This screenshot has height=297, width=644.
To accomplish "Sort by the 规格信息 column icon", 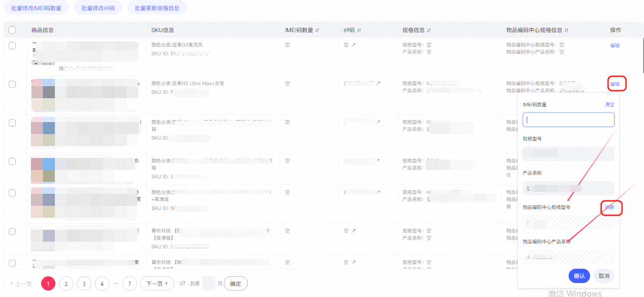I will coord(429,30).
